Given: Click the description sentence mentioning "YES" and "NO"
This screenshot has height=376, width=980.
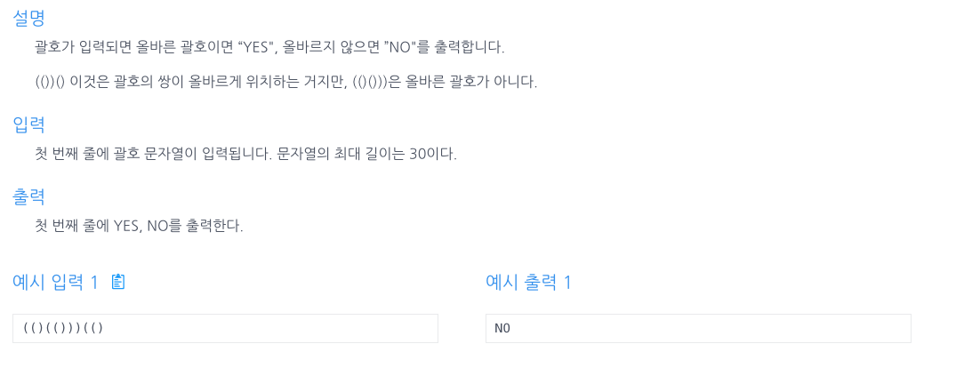Looking at the screenshot, I should click(x=269, y=47).
